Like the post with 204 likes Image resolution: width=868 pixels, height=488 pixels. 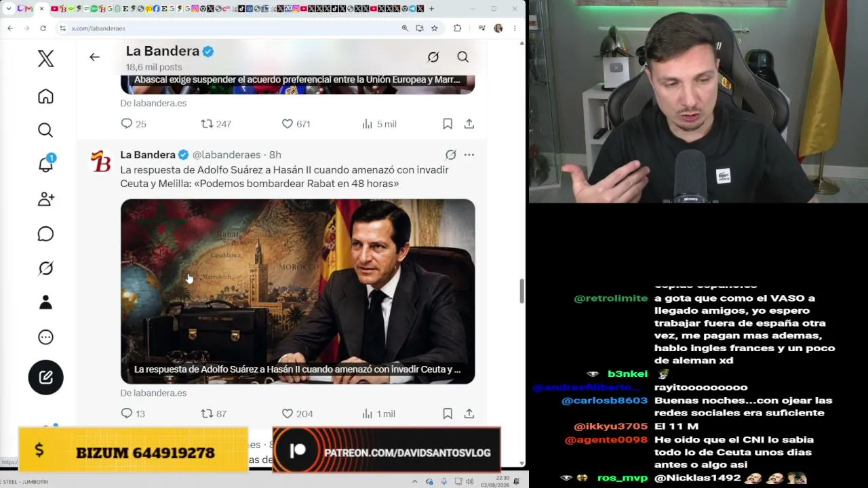[297, 413]
